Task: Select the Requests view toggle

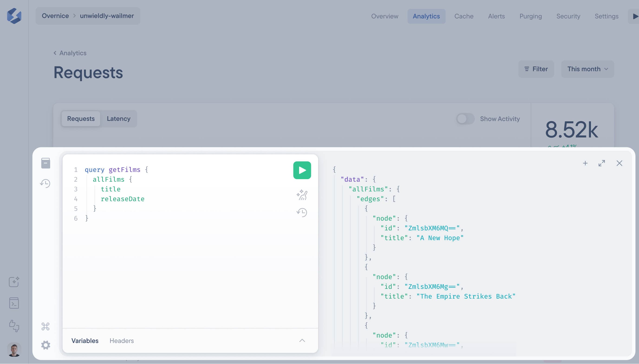Action: [81, 119]
